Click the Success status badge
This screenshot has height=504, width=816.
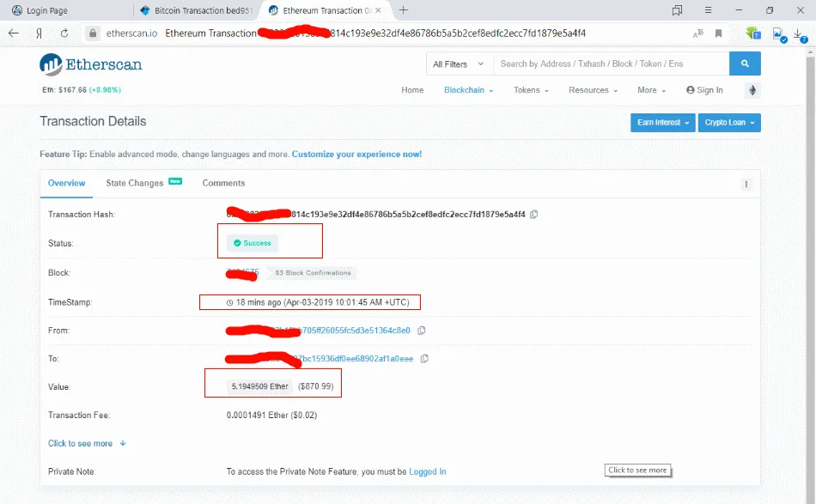(253, 243)
